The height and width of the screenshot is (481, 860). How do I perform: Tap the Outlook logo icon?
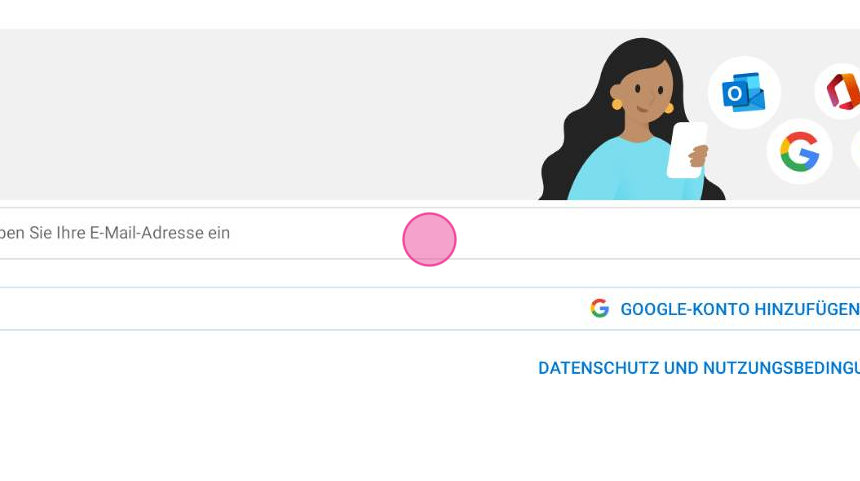tap(744, 92)
